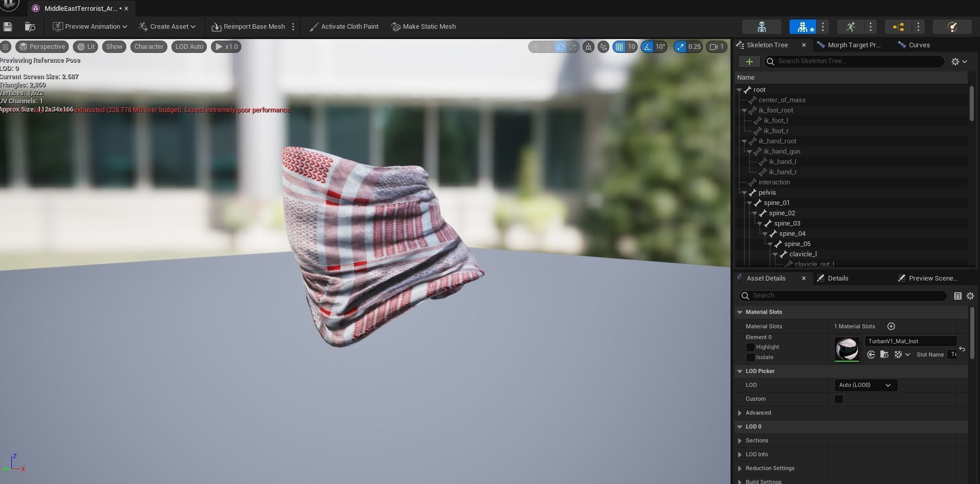Open the Show viewport menu
The image size is (980, 484).
click(x=114, y=47)
